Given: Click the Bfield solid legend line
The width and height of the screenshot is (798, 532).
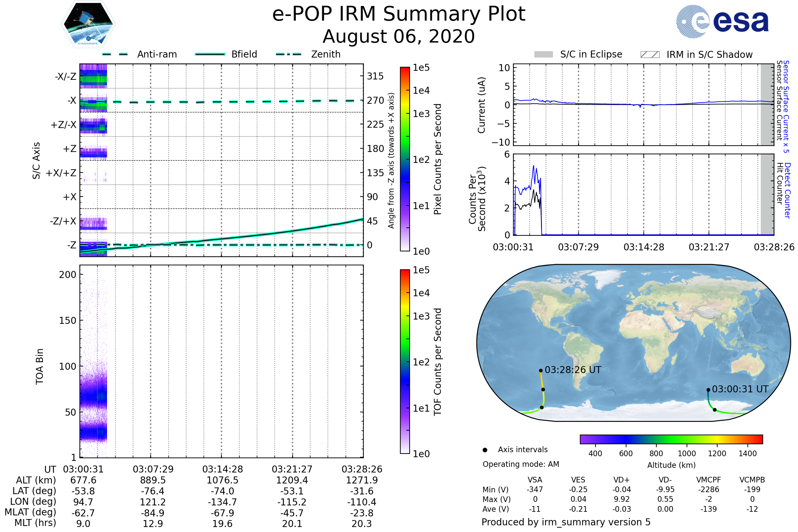Looking at the screenshot, I should click(210, 54).
